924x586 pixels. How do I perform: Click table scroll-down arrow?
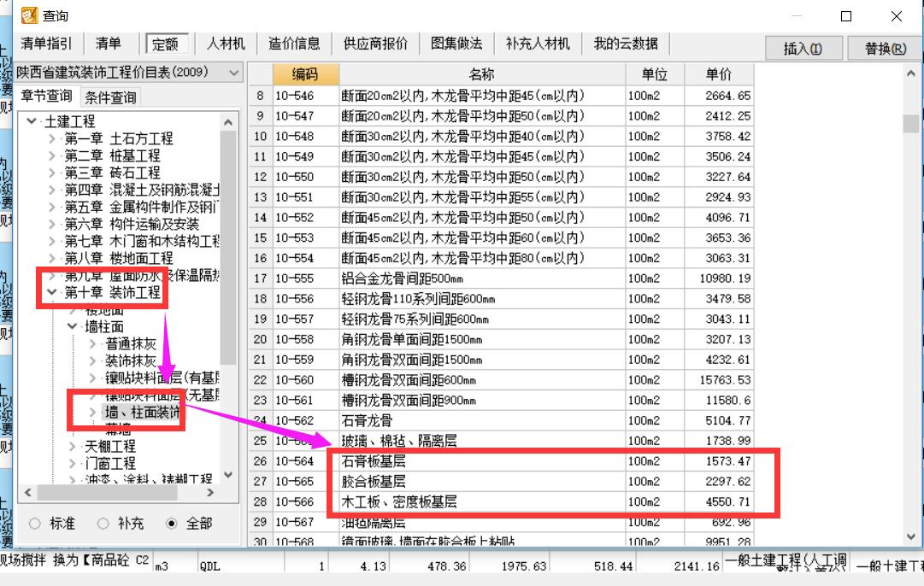click(x=910, y=536)
